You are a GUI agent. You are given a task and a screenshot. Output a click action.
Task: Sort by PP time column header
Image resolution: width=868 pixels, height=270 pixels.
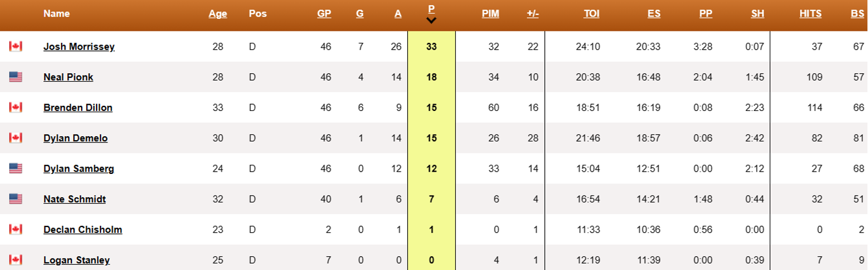(x=706, y=14)
